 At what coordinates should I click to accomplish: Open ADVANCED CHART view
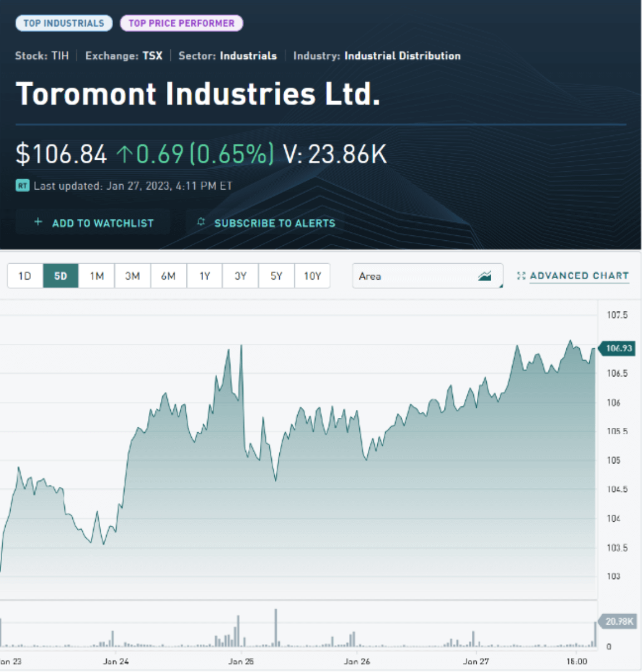pos(580,275)
